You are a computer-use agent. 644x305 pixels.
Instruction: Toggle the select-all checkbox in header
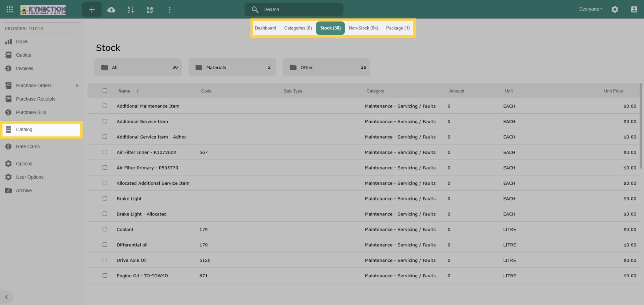[x=105, y=91]
